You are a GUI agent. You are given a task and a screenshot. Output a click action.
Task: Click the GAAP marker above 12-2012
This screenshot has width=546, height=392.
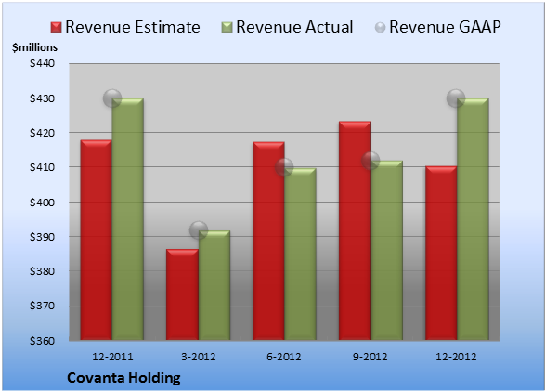point(456,98)
